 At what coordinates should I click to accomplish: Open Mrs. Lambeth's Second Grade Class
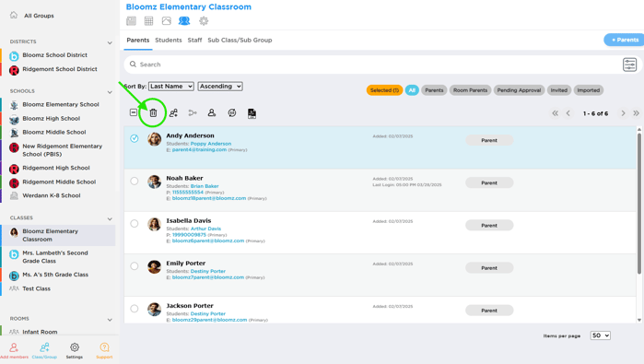tap(55, 257)
